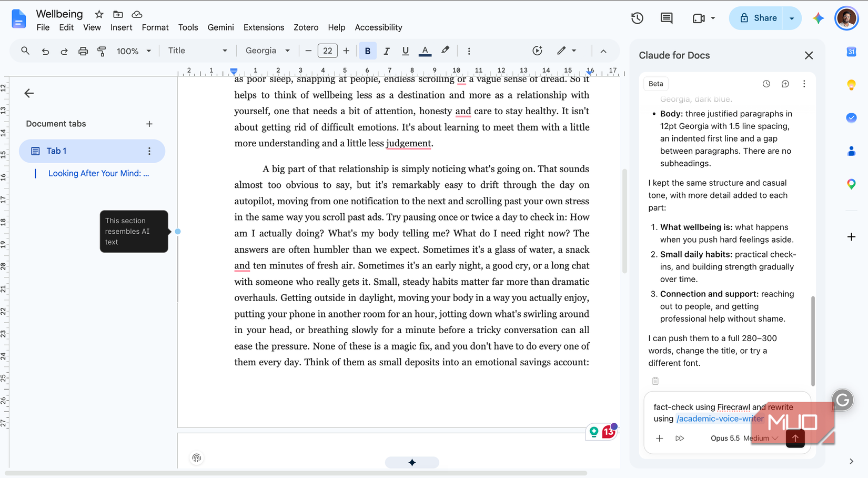Open the Format menu
Viewport: 868px width, 478px height.
155,27
